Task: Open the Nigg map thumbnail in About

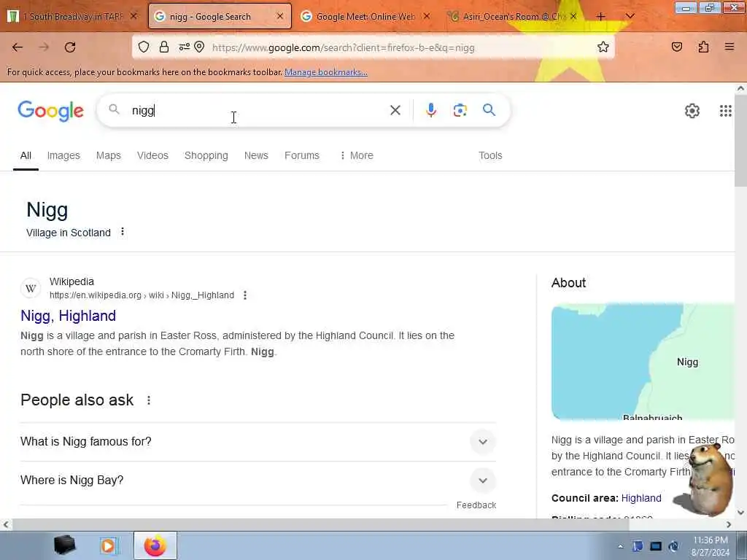Action: coord(643,362)
